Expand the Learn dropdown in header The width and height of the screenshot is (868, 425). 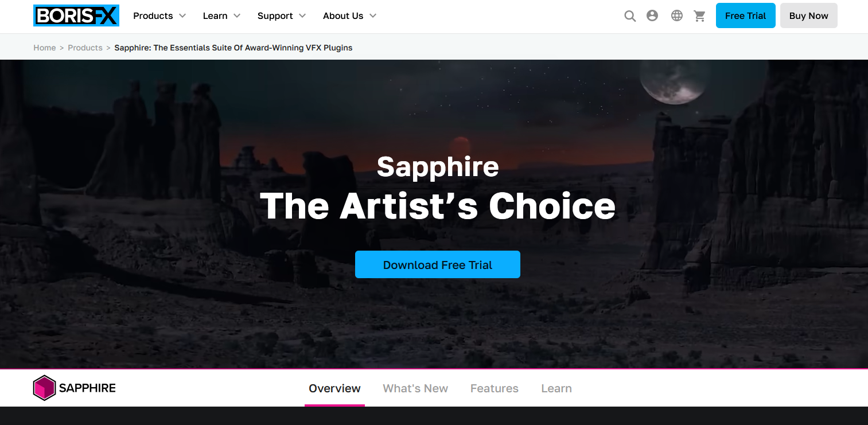point(221,16)
